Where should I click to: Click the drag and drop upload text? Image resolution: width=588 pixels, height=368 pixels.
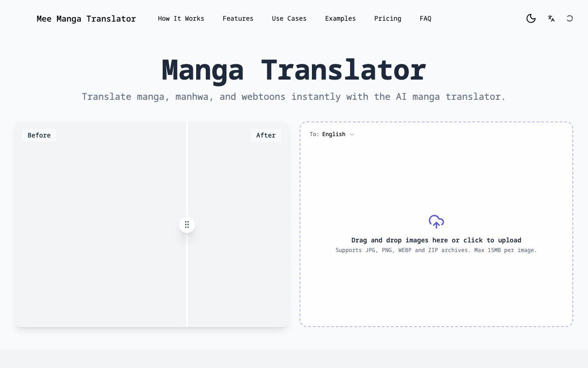[x=436, y=240]
